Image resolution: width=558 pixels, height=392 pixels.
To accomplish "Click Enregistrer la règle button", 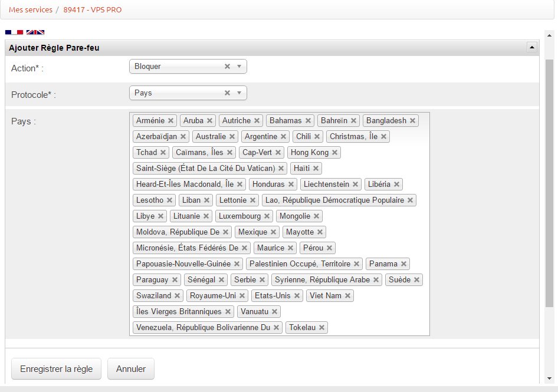I will pos(56,369).
